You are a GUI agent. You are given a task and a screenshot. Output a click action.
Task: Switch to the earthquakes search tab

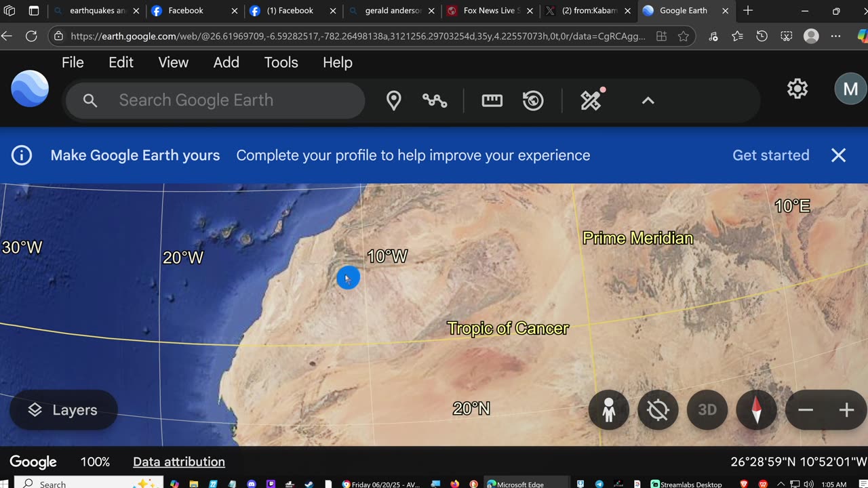[x=97, y=11]
